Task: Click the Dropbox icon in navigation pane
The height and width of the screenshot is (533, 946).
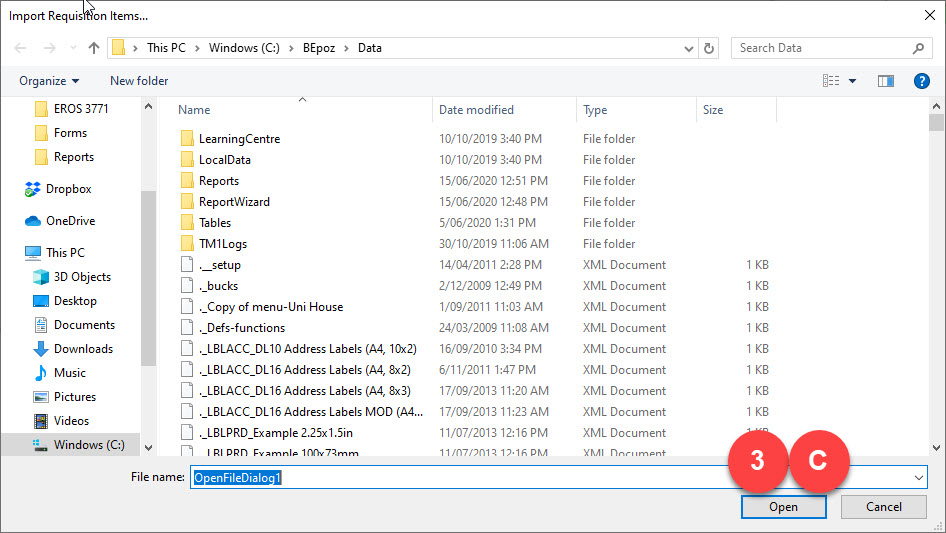Action: pyautogui.click(x=33, y=189)
